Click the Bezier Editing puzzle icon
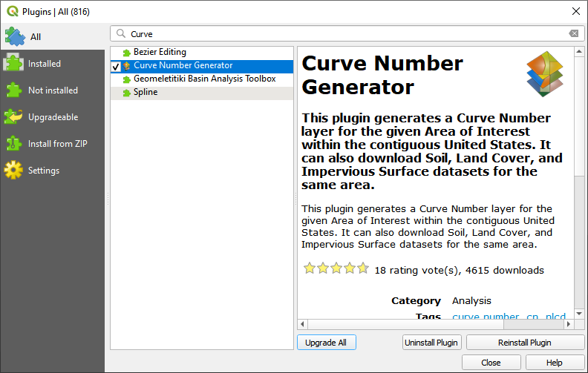588x373 pixels. pos(127,53)
